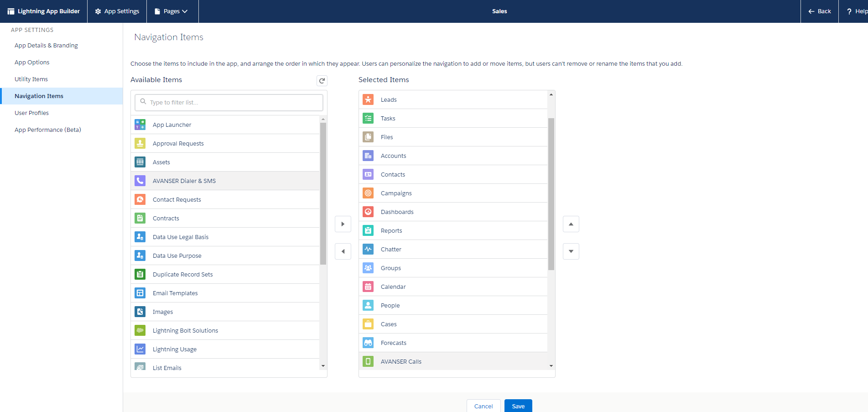Select the 'Campaigns' row label
This screenshot has width=868, height=412.
pyautogui.click(x=396, y=193)
